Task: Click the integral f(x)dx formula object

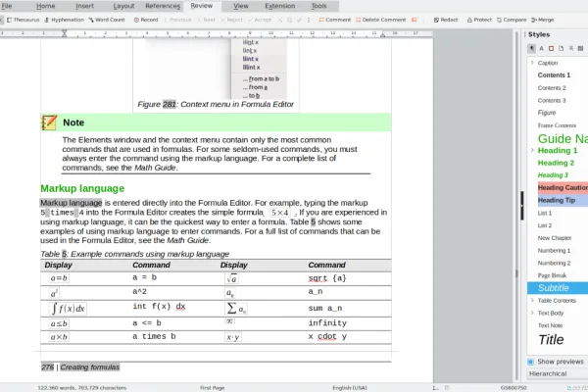Action: [69, 309]
